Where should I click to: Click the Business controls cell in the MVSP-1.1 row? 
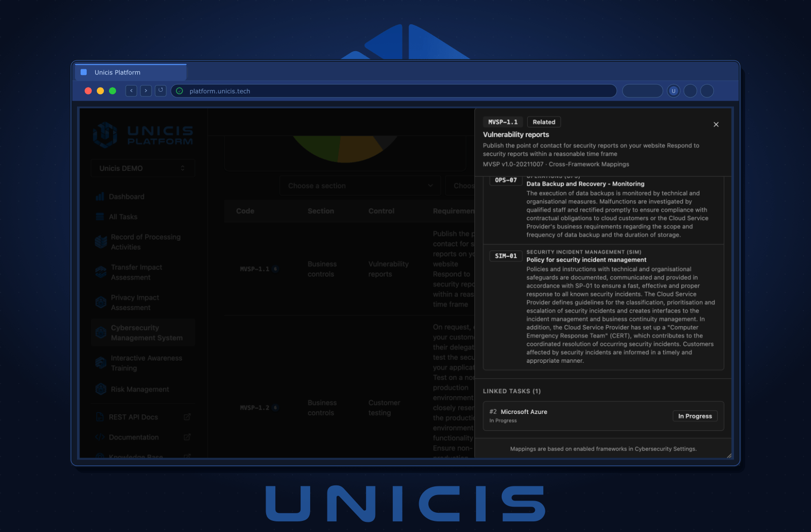coord(322,269)
